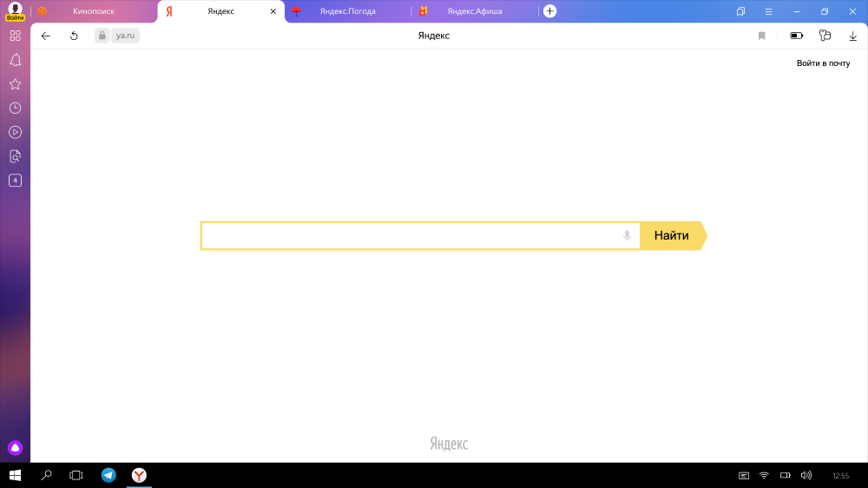Click Yandex Browser taskbar icon

click(x=139, y=475)
